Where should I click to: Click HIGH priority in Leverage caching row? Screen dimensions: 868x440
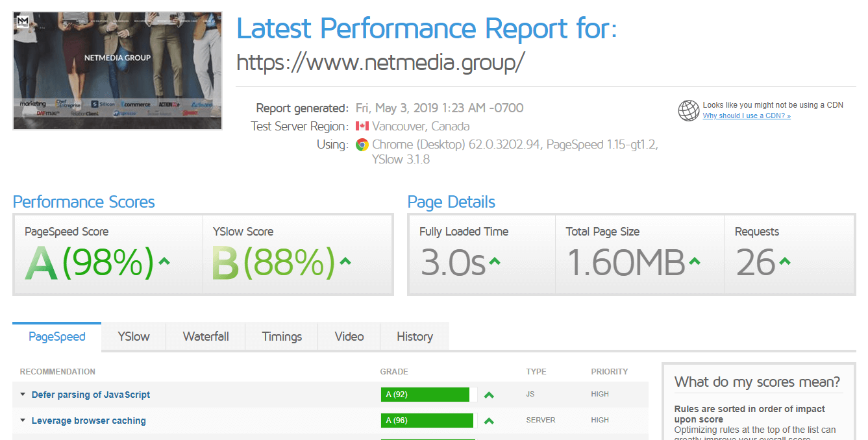point(600,420)
